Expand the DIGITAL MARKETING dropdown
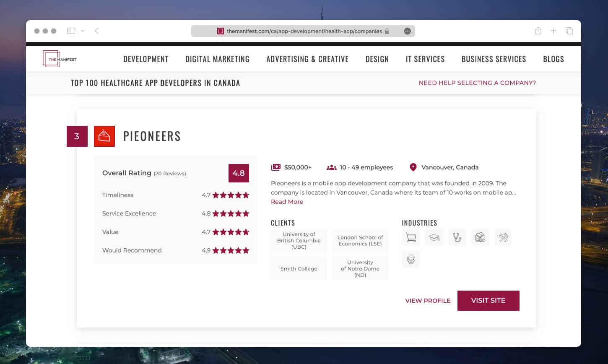This screenshot has width=608, height=364. [x=217, y=59]
